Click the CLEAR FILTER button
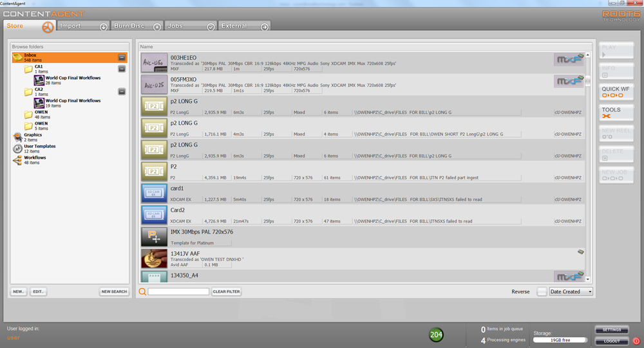The height and width of the screenshot is (348, 644). 226,292
